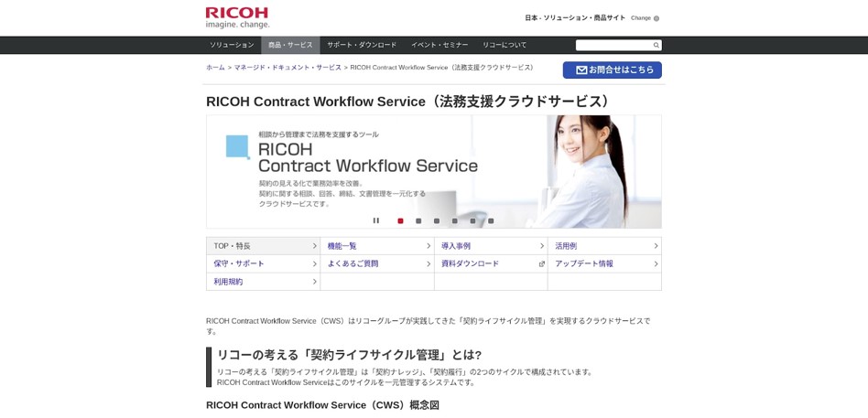Open the サポート・ダウンロード menu
Image resolution: width=868 pixels, height=418 pixels.
[362, 46]
